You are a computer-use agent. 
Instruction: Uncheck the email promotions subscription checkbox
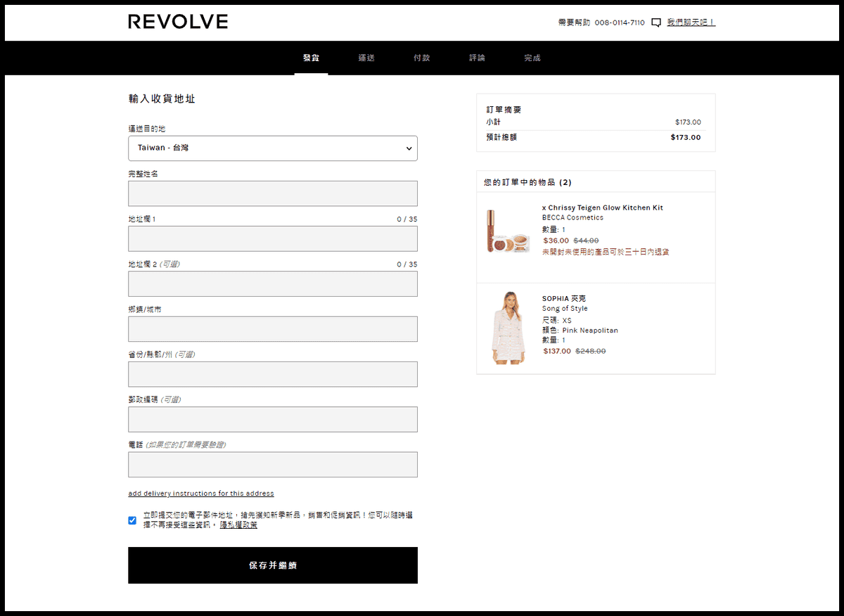click(x=132, y=520)
